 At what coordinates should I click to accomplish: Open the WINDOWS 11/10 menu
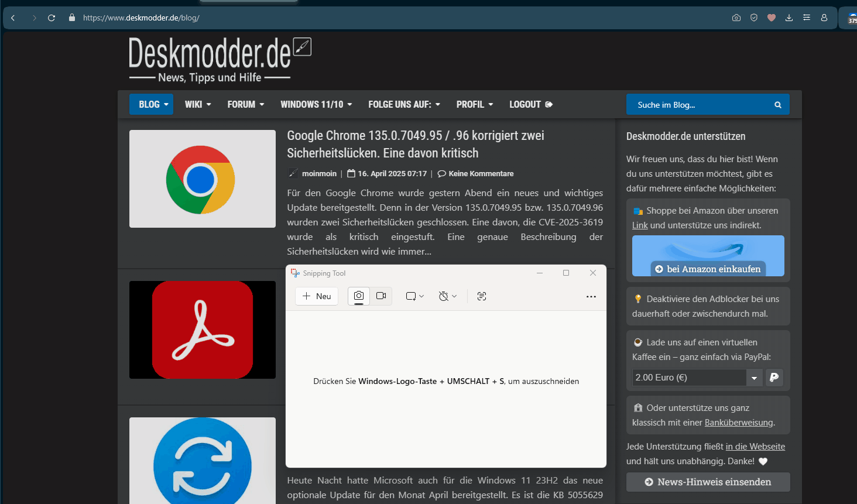click(x=316, y=104)
